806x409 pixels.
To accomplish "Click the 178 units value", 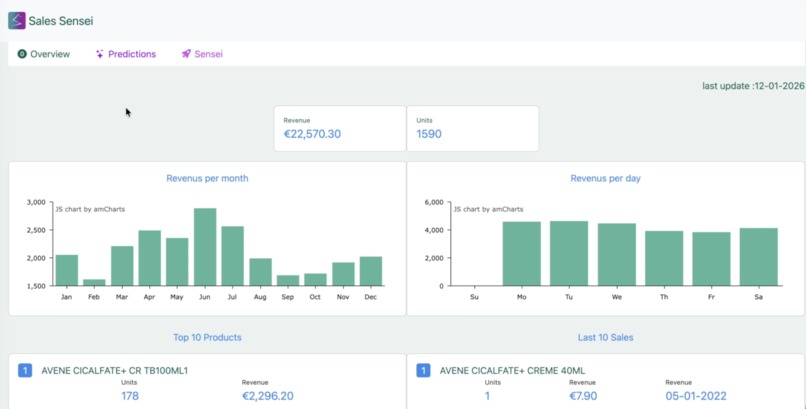I will click(x=130, y=396).
